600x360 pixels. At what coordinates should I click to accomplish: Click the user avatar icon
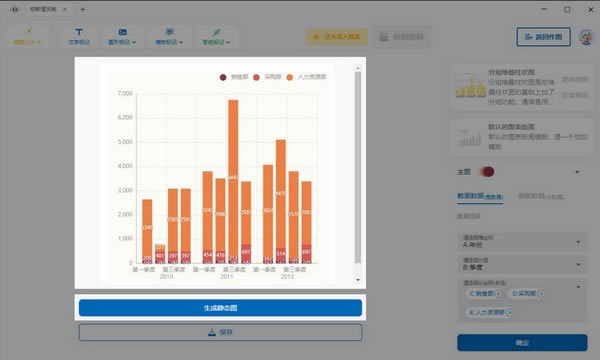[x=586, y=37]
